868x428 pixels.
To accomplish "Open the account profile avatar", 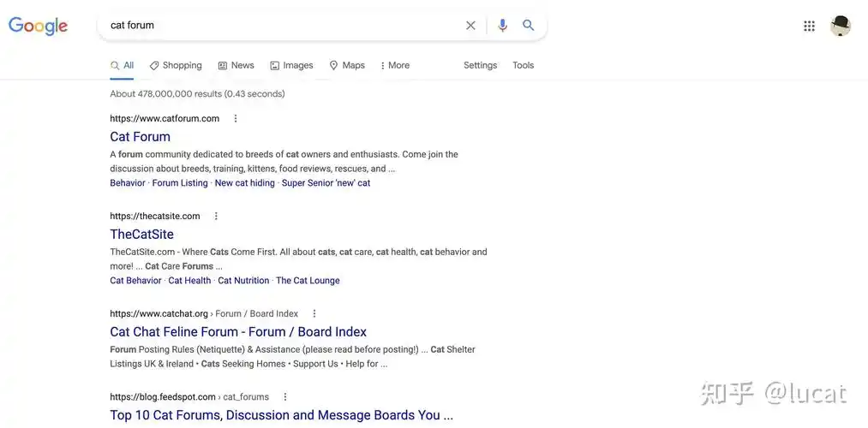I will [840, 26].
